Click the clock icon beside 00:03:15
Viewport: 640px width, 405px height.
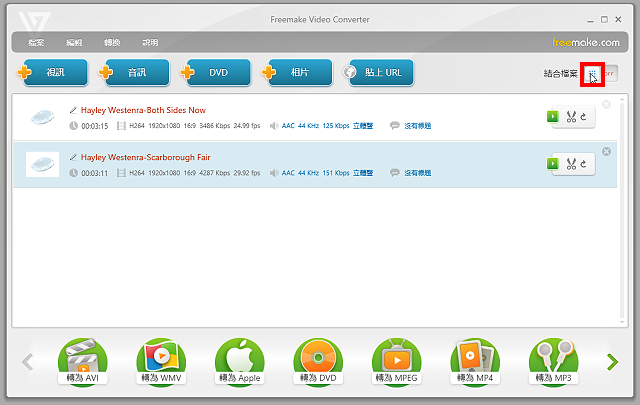click(x=73, y=126)
